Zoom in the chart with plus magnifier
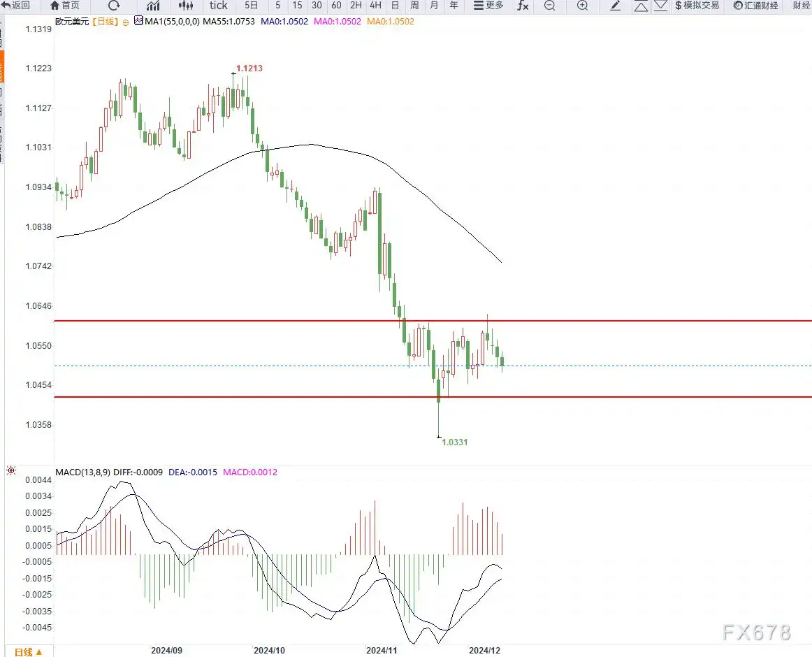 583,6
